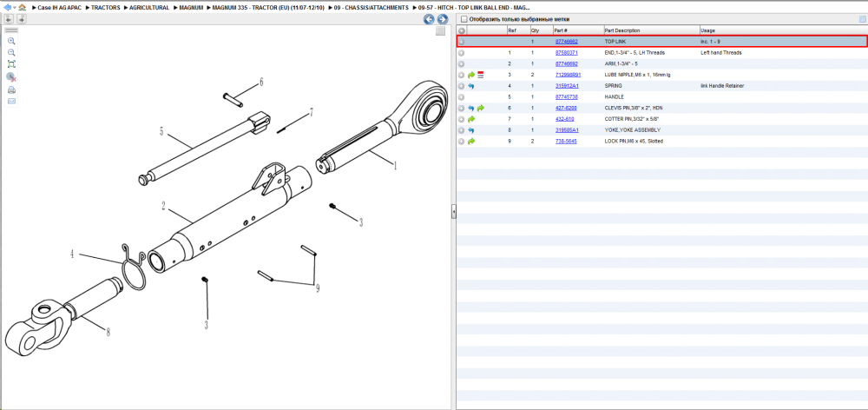Toggle the header marker circle for all rows

coord(462,30)
